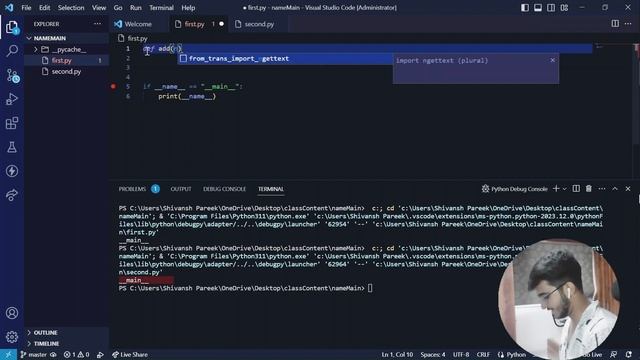Open the Selection menu
The width and height of the screenshot is (640, 360).
[x=71, y=8]
